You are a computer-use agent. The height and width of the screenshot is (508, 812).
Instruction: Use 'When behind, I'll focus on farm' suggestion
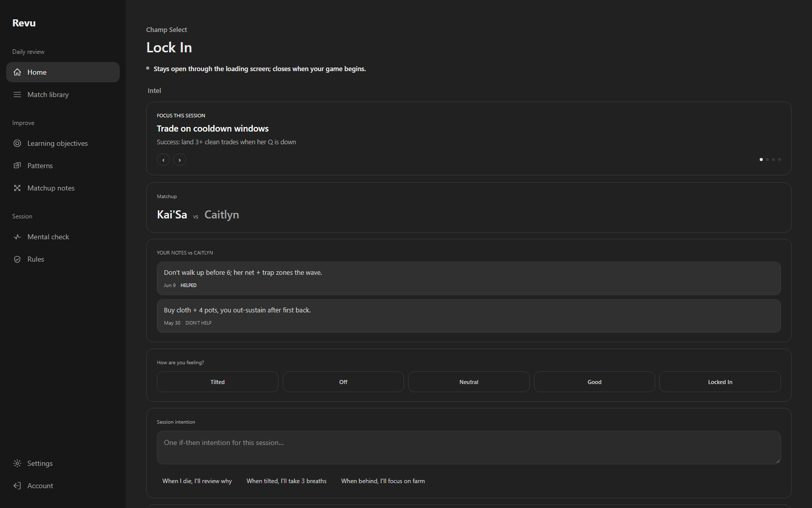tap(383, 481)
